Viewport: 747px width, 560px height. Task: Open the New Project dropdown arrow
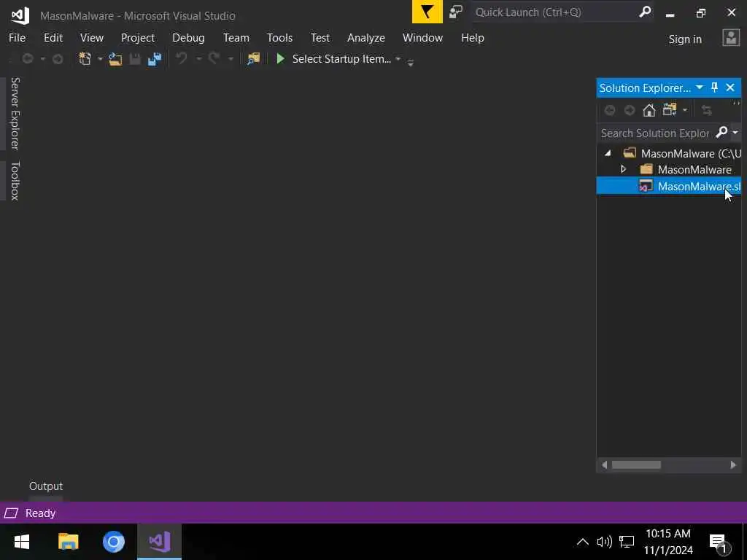tap(100, 59)
